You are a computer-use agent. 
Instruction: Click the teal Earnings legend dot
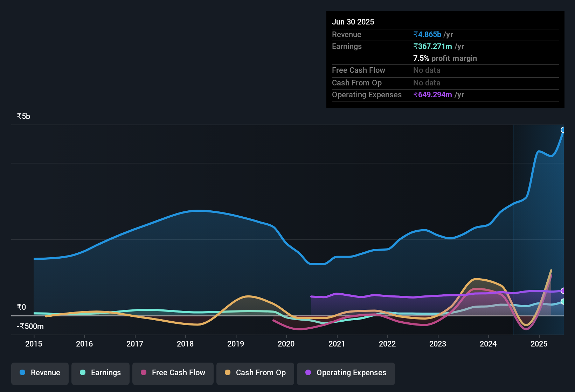(83, 373)
